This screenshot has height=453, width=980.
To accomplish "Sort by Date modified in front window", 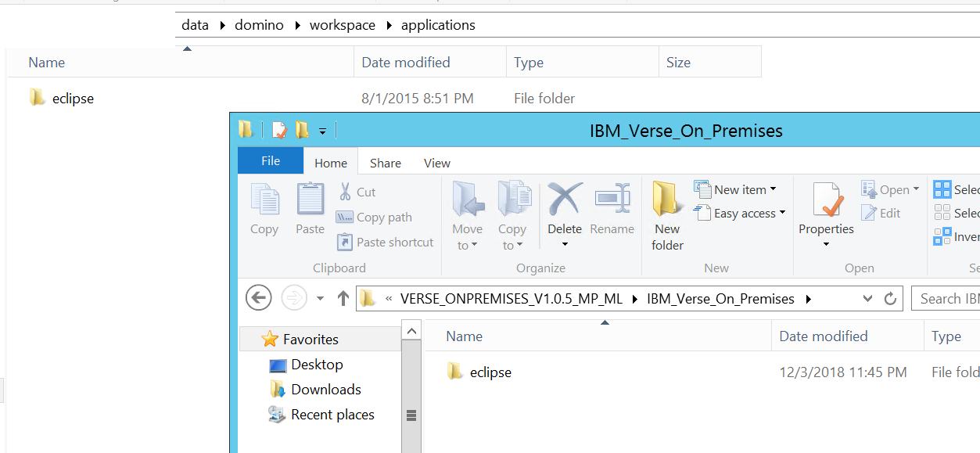I will 848,336.
